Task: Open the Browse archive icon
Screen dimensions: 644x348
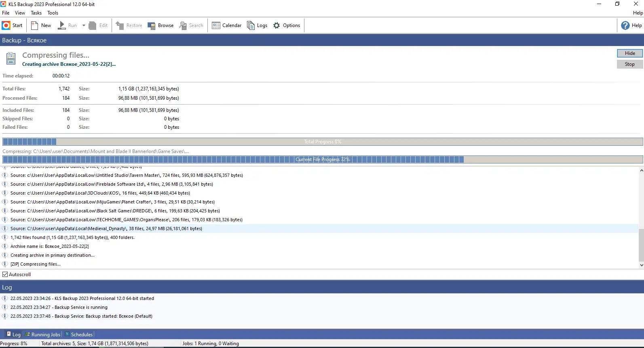Action: (152, 25)
